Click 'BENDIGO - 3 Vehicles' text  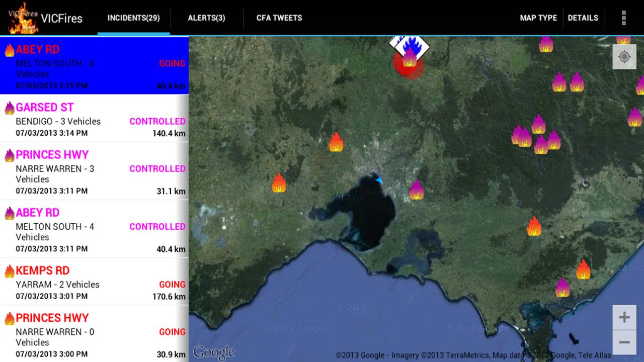click(x=58, y=121)
